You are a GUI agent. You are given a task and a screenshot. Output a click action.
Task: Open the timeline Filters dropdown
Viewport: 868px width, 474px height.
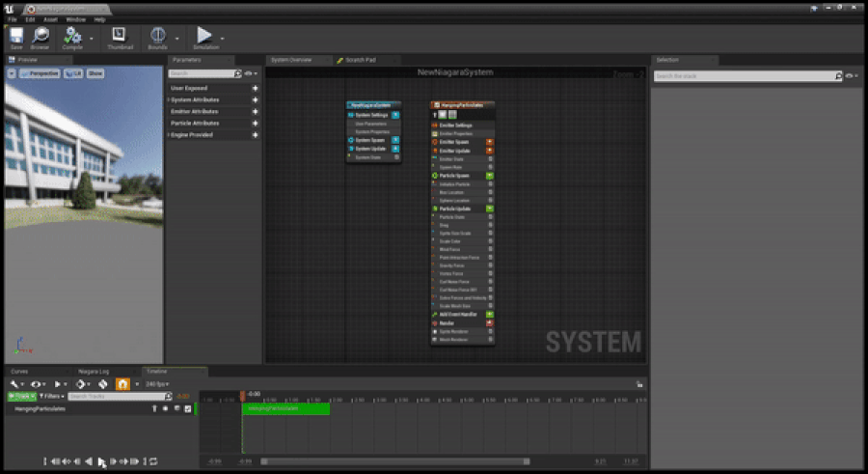click(x=51, y=396)
